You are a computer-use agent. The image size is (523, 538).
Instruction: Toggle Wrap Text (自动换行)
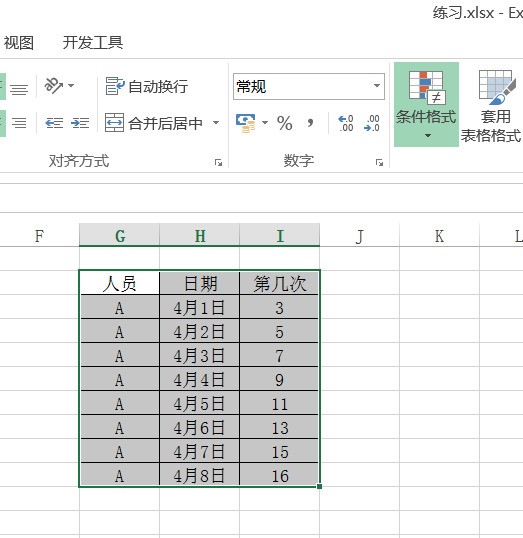click(147, 86)
